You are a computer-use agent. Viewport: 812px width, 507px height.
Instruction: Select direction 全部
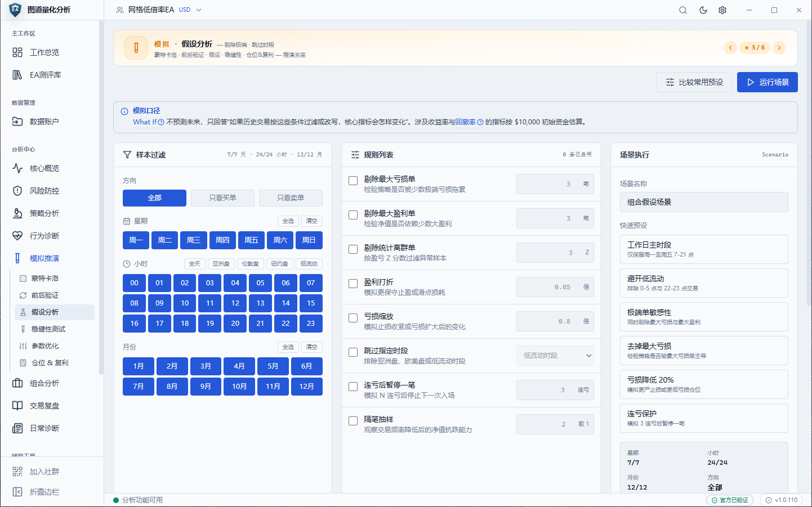click(x=154, y=198)
